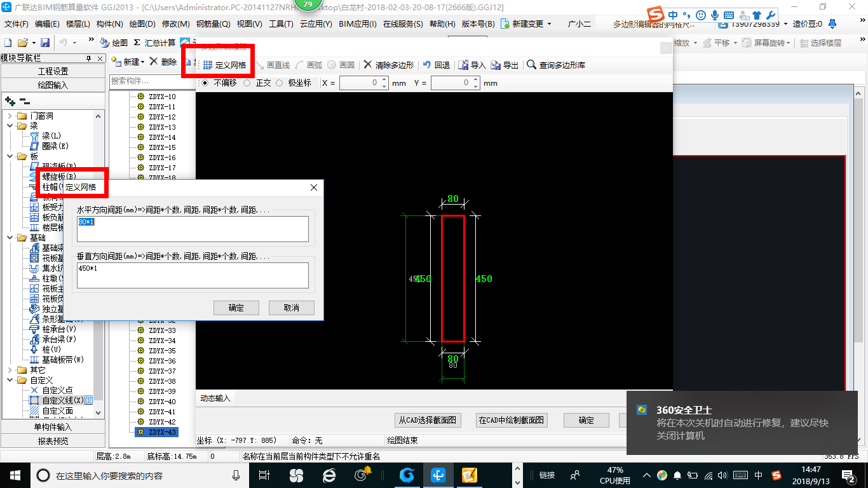Switch to the 动态输入 tab

click(x=215, y=398)
